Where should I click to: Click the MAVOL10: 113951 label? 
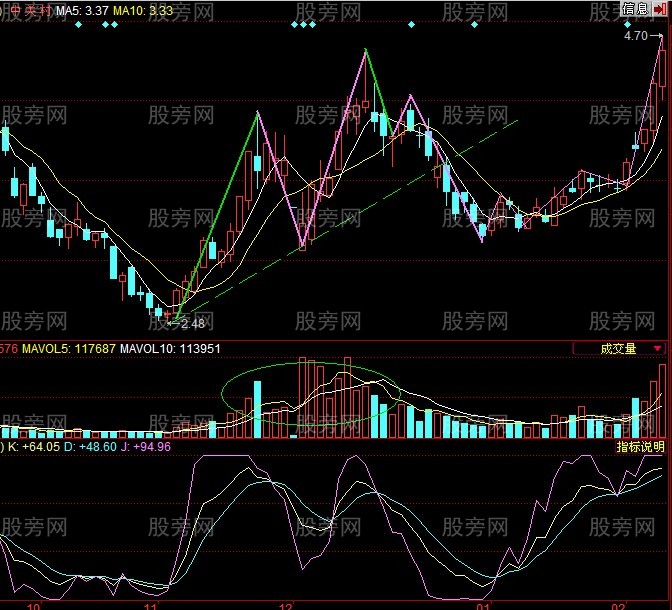170,349
